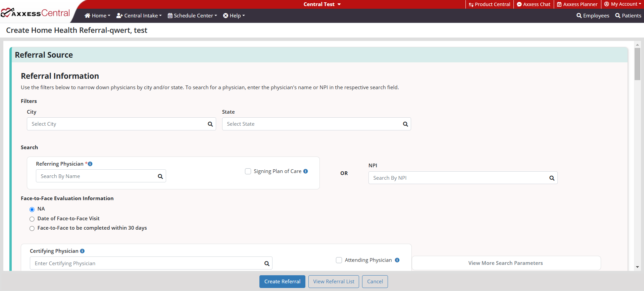Viewport: 644px width, 291px height.
Task: Open the My Account menu
Action: coord(623,4)
